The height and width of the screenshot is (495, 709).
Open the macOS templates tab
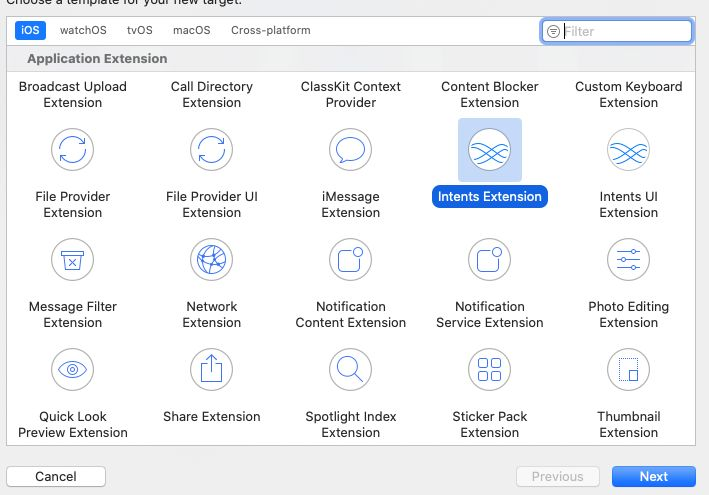(x=192, y=30)
